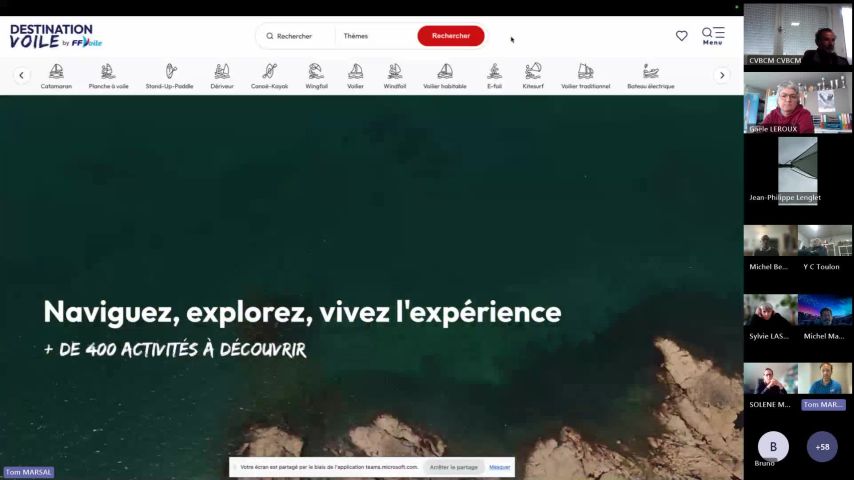Select Jean-Philippe Lenglet participant tile
854x480 pixels.
797,171
